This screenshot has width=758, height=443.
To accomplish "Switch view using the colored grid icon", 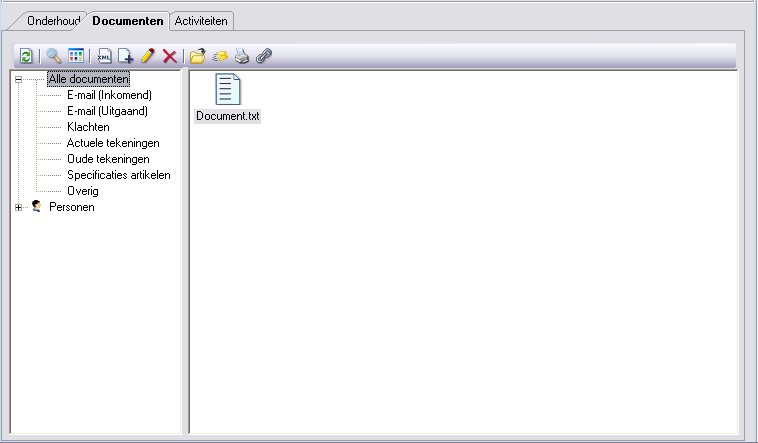I will pos(76,56).
